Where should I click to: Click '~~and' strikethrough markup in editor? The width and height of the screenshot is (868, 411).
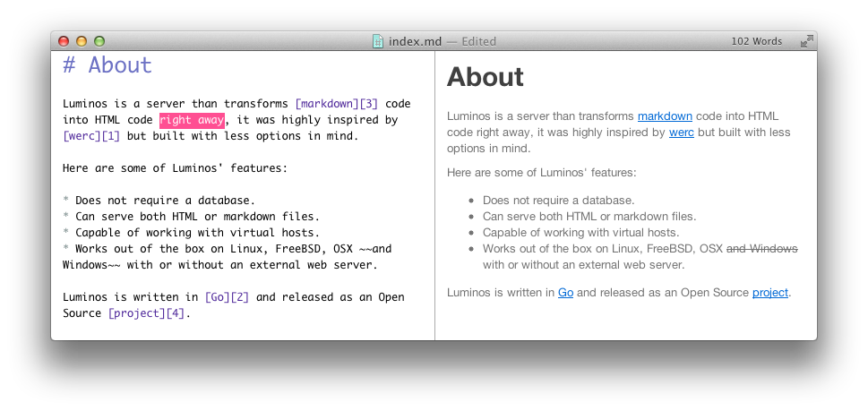[x=374, y=249]
